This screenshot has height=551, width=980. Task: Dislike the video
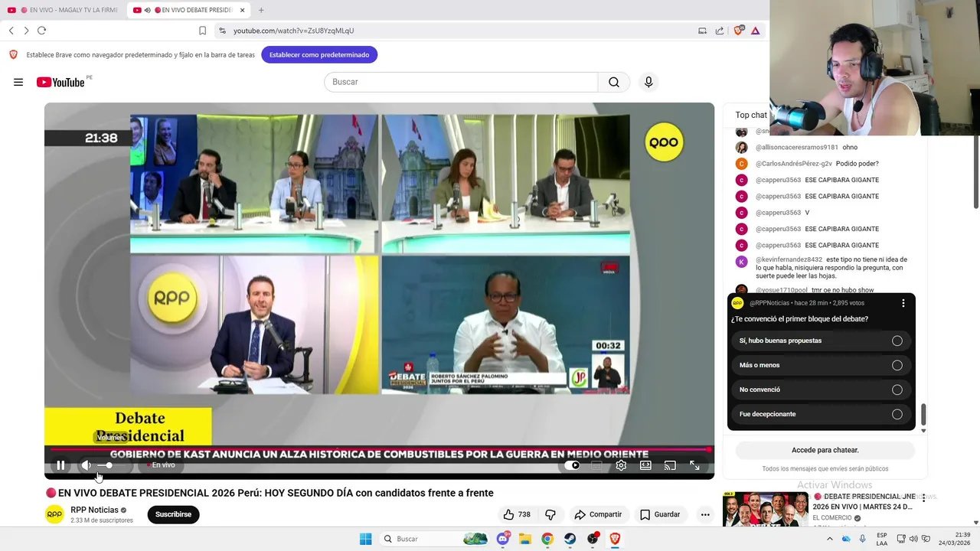[550, 514]
